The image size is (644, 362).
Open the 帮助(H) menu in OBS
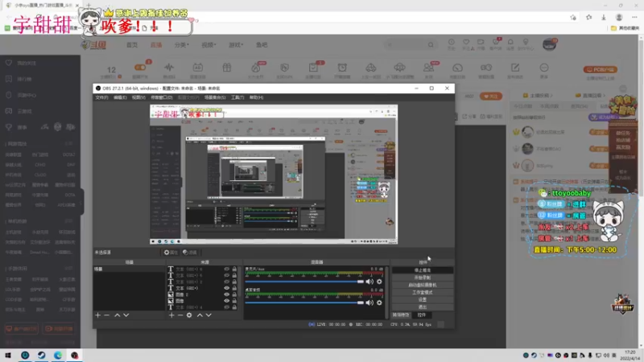(256, 97)
